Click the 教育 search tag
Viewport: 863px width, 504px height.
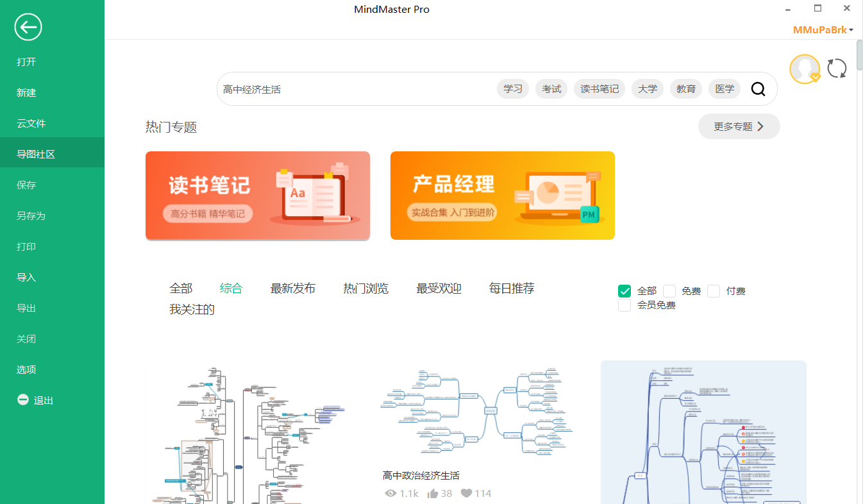(x=686, y=89)
